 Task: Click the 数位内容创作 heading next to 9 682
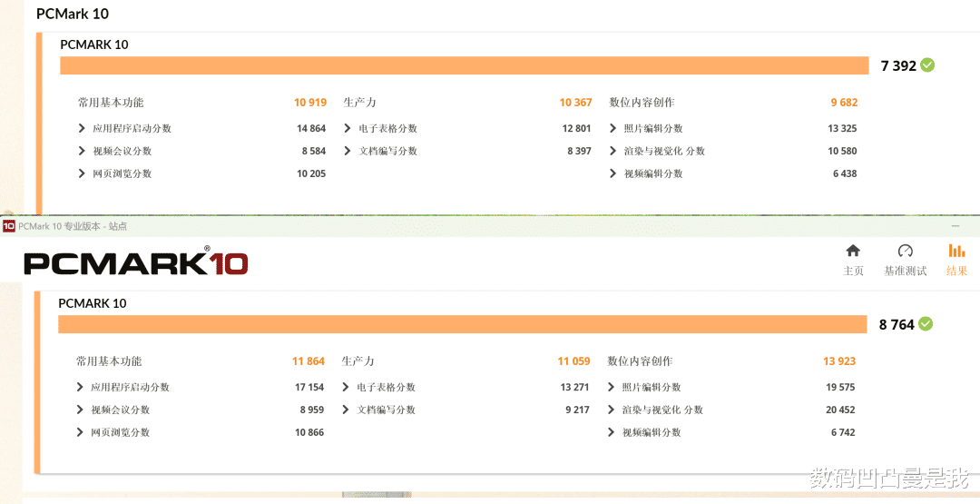[642, 102]
